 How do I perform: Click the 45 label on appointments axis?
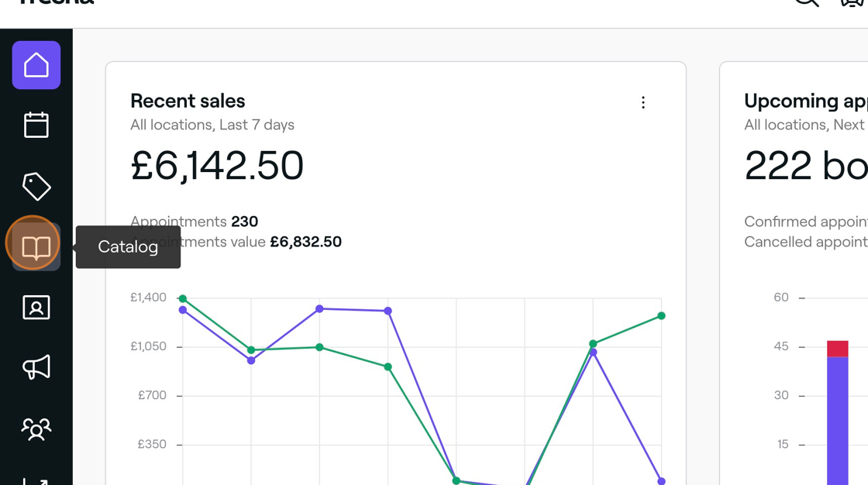point(781,346)
